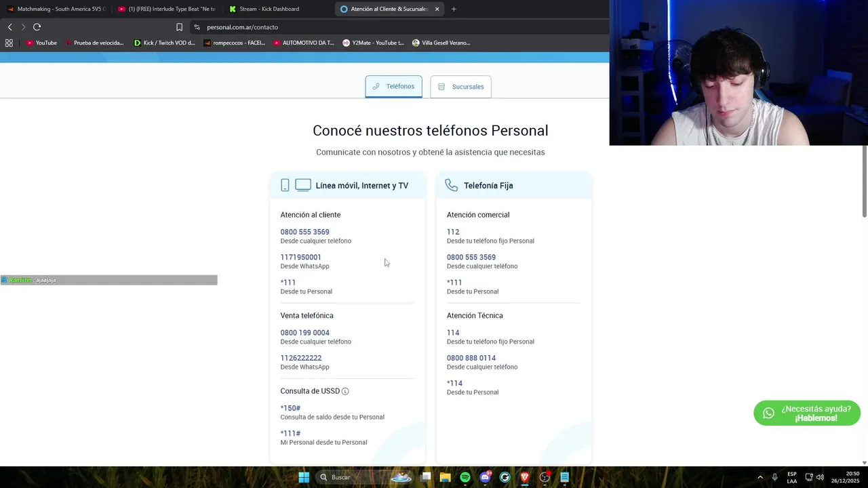The height and width of the screenshot is (488, 868).
Task: Click the TV screen icon in Línea móvil header
Action: tap(303, 185)
